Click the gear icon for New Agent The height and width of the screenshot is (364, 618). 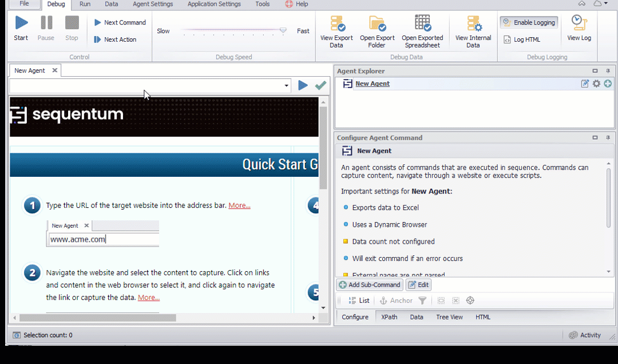point(596,84)
